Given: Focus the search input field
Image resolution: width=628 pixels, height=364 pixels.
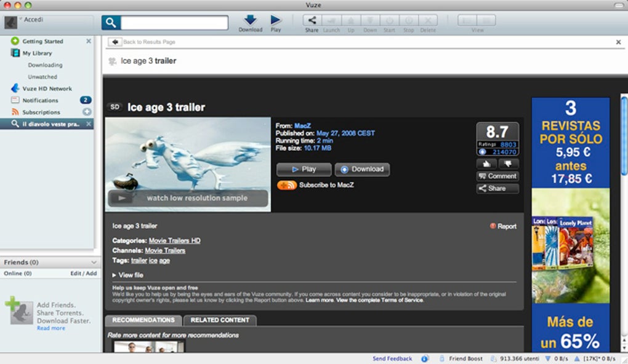Looking at the screenshot, I should tap(174, 23).
